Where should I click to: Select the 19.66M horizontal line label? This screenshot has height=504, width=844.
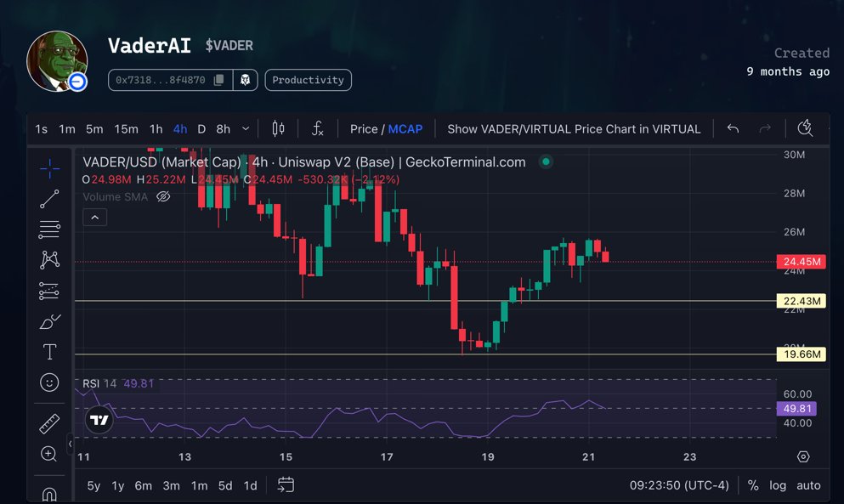(802, 354)
